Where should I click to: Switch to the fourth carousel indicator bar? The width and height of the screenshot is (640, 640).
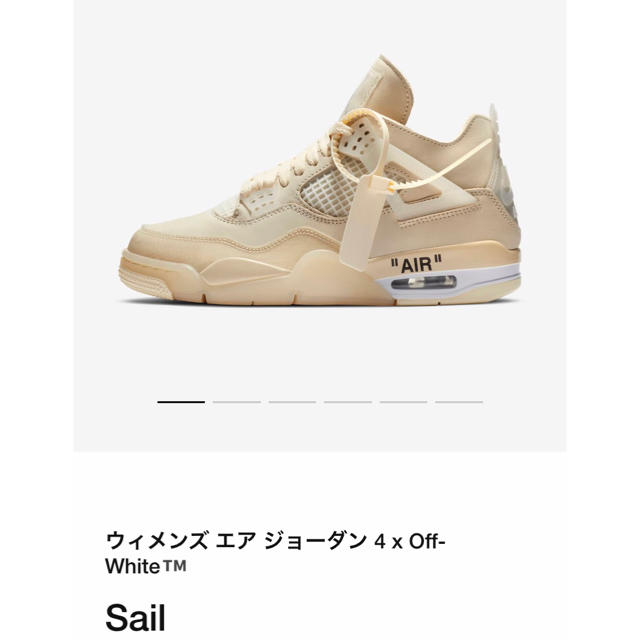348,402
